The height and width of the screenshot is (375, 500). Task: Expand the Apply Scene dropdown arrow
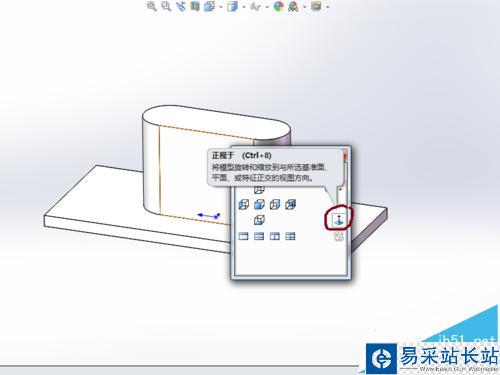coord(305,7)
